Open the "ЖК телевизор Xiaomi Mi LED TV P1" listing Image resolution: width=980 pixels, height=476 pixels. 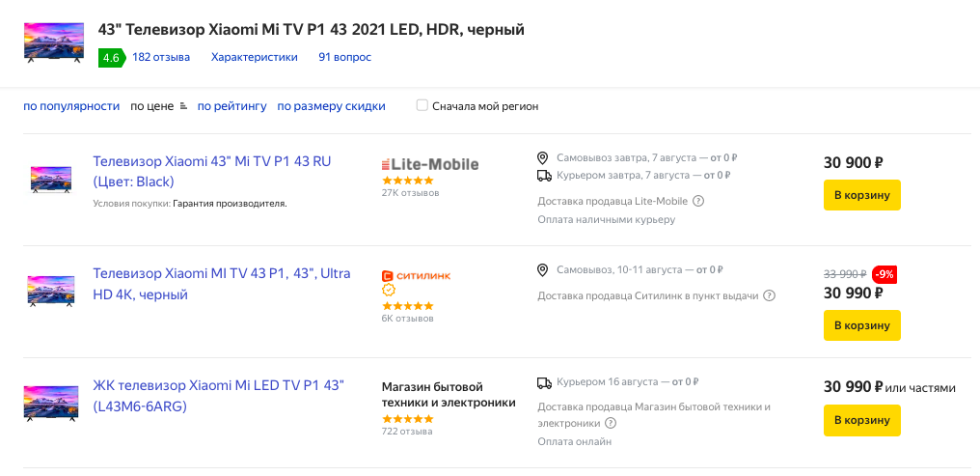(218, 396)
